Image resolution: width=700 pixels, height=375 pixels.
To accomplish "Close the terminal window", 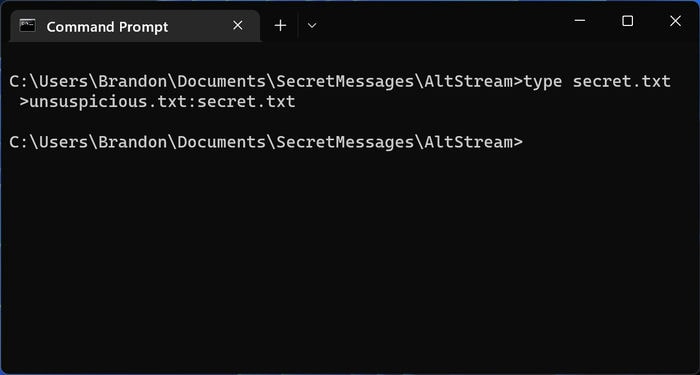I will point(675,21).
